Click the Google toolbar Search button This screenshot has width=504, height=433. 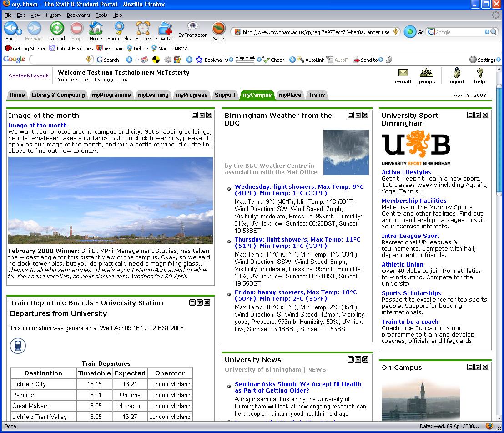tap(108, 60)
